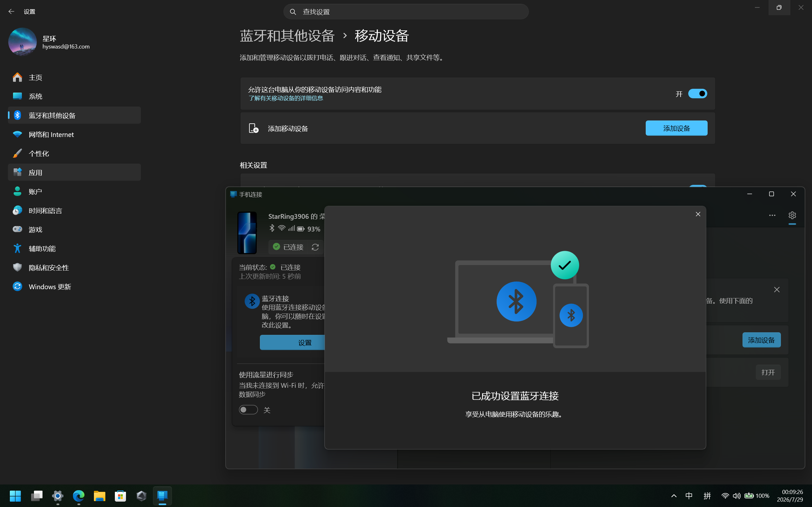
Task: Click the volume speaker tray icon
Action: pos(736,496)
